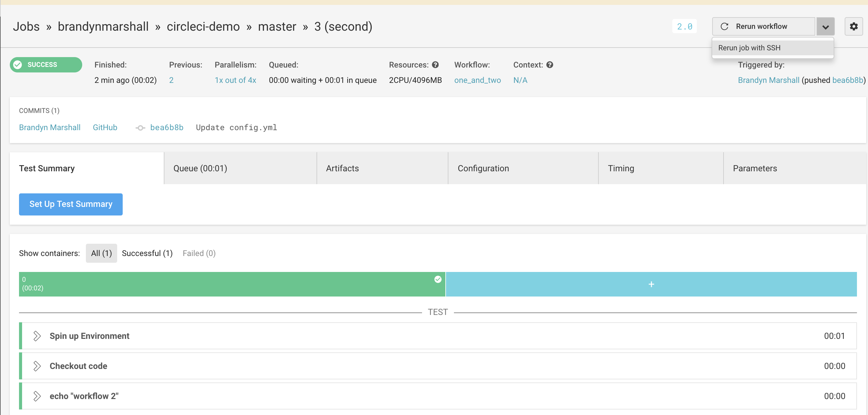Image resolution: width=868 pixels, height=415 pixels.
Task: Click the Update config.yml commit message
Action: (x=236, y=127)
